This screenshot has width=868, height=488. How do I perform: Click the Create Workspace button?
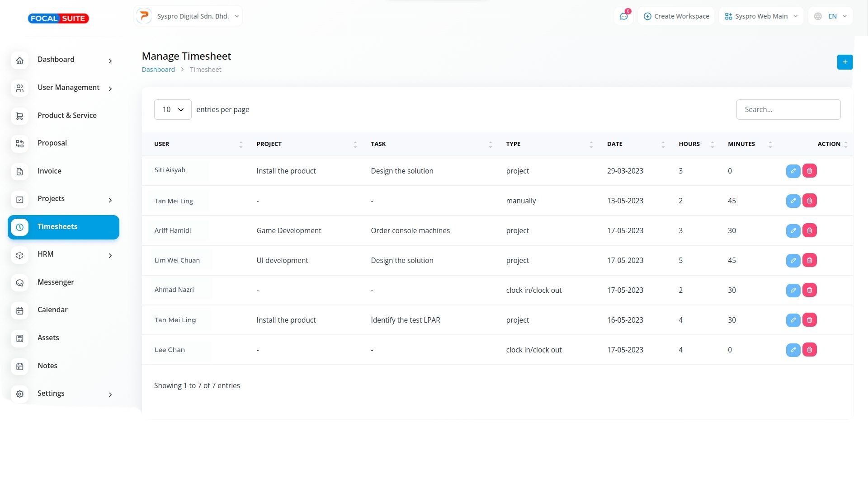[x=676, y=16]
